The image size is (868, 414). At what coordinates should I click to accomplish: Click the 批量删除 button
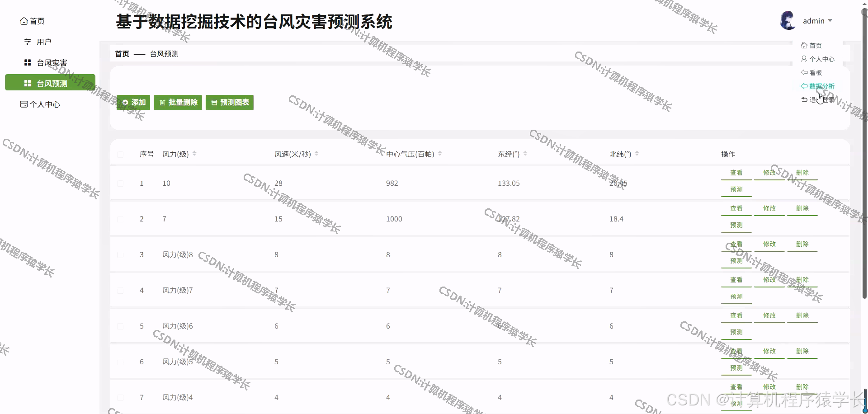click(178, 103)
